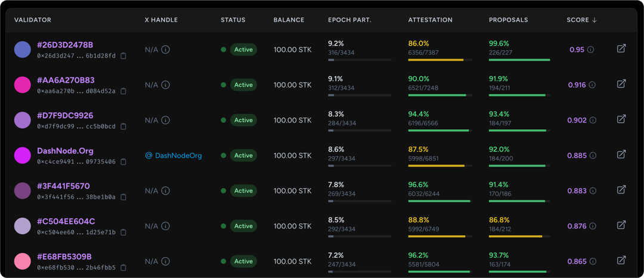This screenshot has height=278, width=644.
Task: Open external details for #26D3D2478B
Action: pyautogui.click(x=621, y=49)
